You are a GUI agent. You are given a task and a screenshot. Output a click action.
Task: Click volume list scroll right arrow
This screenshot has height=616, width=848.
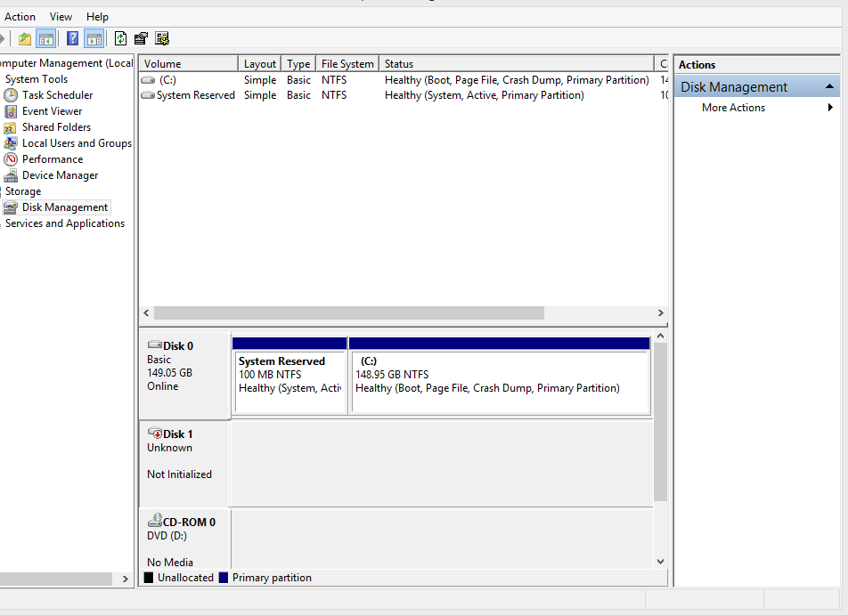(x=660, y=312)
